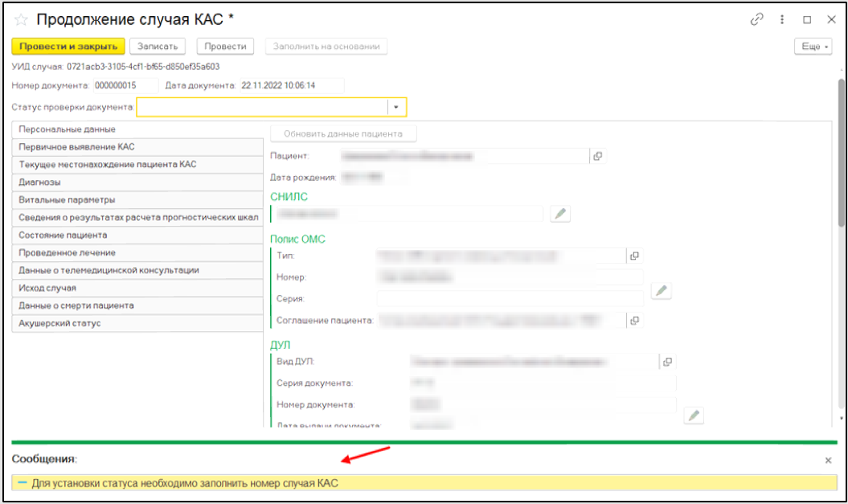Click the Провести и закрыть button
Image resolution: width=848 pixels, height=504 pixels.
tap(68, 47)
